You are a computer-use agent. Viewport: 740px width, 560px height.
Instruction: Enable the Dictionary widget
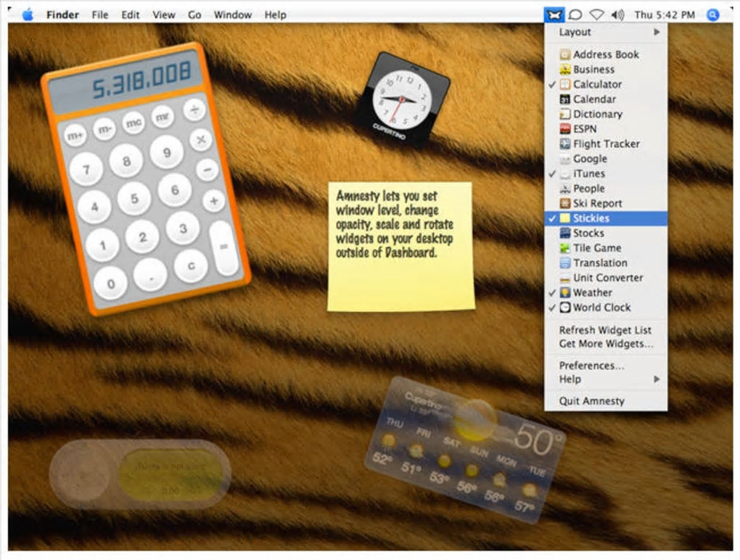point(606,114)
